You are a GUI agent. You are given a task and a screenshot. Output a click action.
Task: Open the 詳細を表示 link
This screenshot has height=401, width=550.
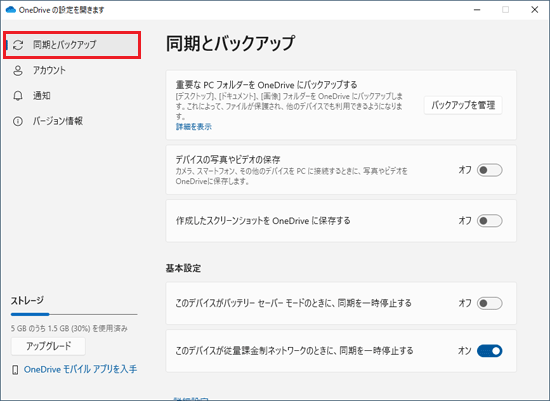tap(194, 127)
